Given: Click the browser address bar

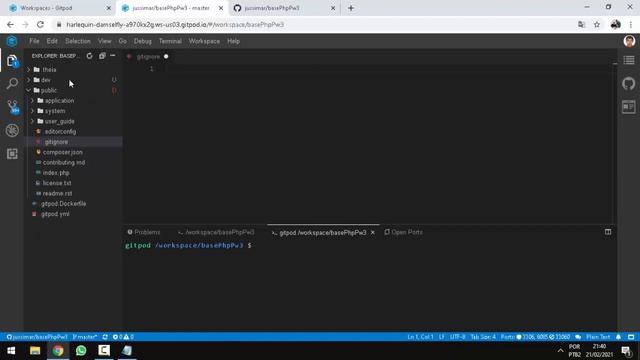Looking at the screenshot, I should (314, 24).
